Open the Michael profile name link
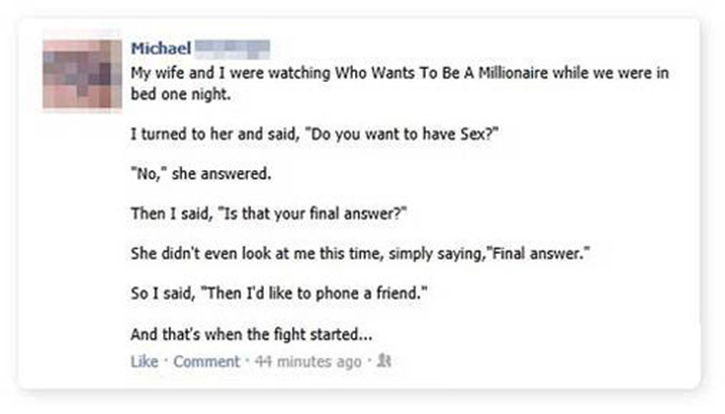The height and width of the screenshot is (414, 725). click(161, 48)
